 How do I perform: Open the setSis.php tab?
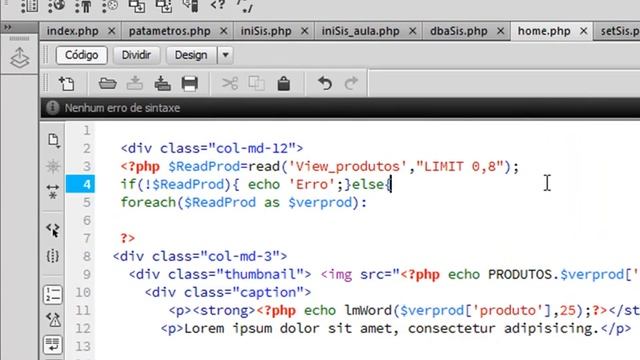tap(620, 31)
